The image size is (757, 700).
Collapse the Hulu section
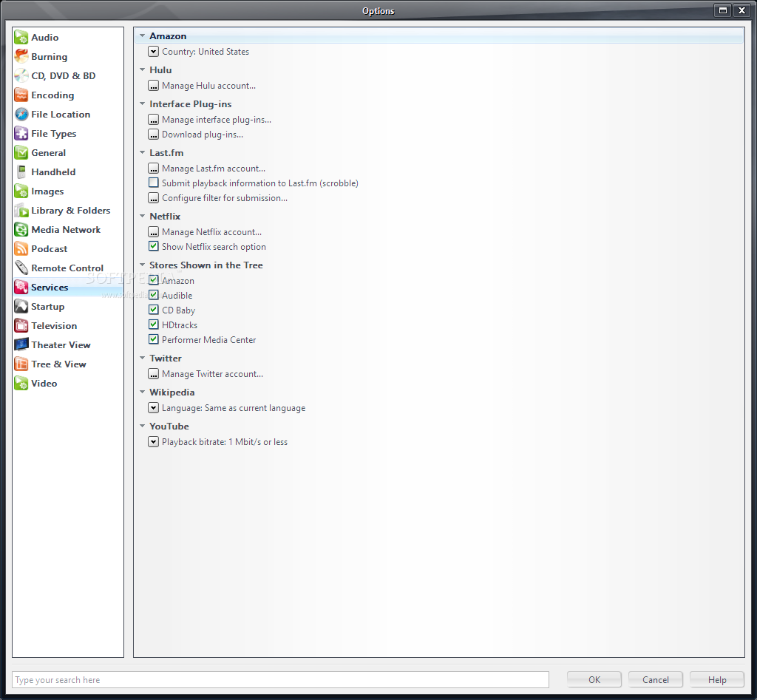[143, 69]
